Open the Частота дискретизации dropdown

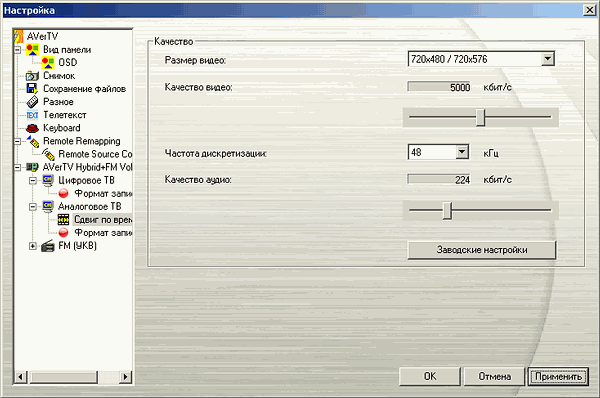[462, 152]
